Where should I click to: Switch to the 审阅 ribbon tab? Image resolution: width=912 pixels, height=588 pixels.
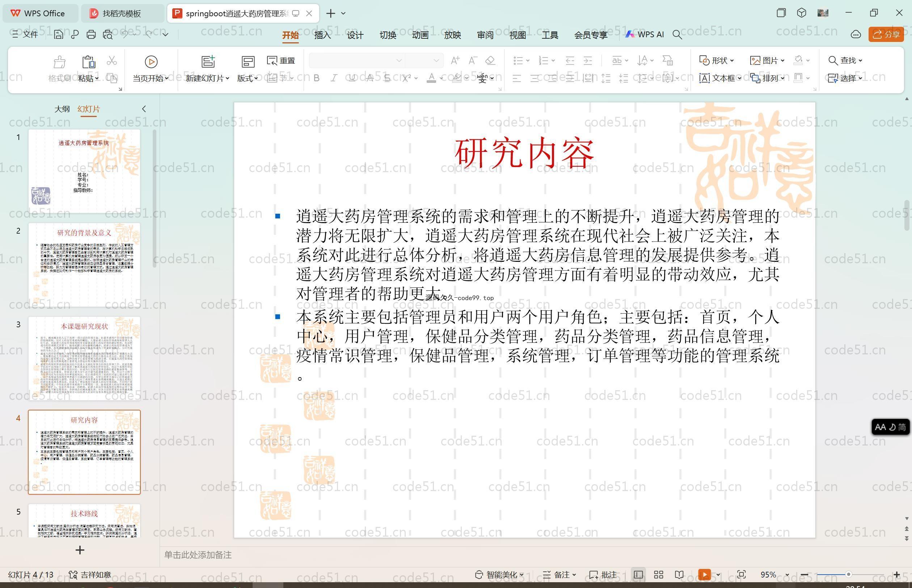click(x=485, y=35)
